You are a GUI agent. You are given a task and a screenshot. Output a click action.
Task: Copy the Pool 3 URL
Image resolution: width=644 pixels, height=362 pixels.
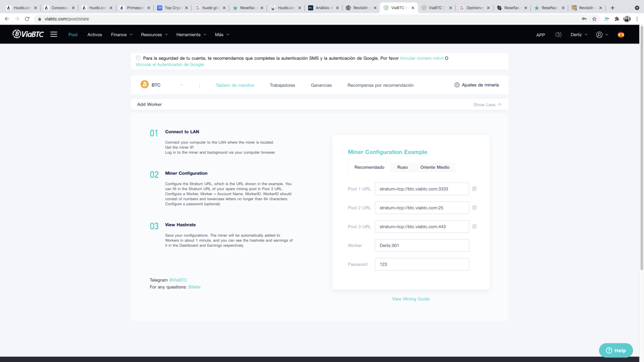pos(474,226)
